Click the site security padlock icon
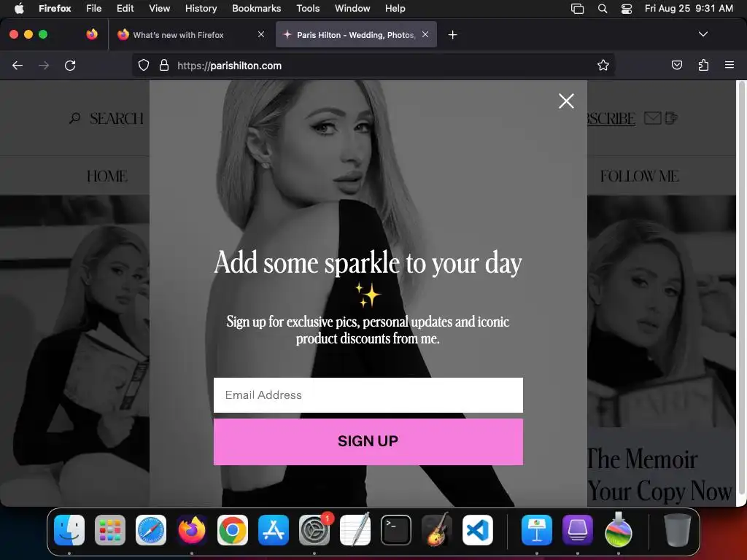 (164, 65)
